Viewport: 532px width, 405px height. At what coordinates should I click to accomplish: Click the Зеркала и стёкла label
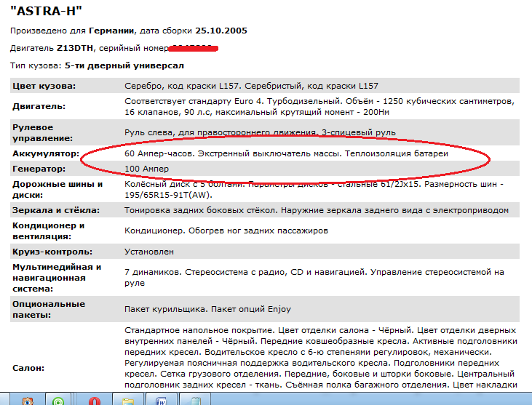[56, 210]
